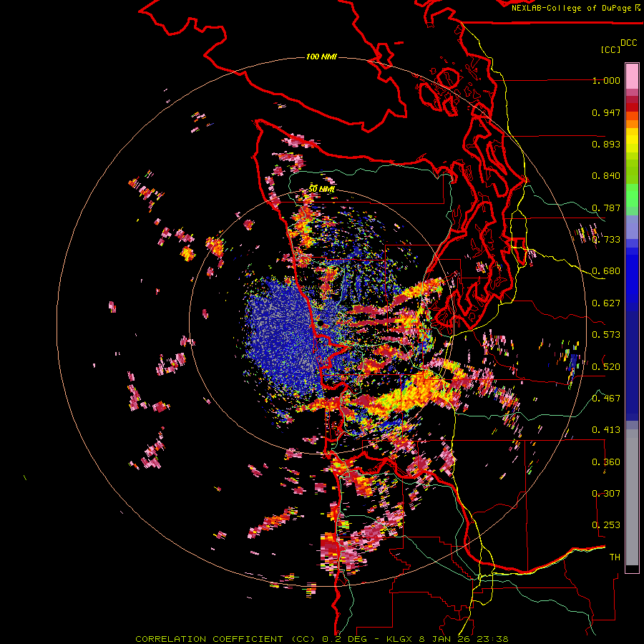
Task: Click the pink top segment of the colorbar
Action: point(632,76)
